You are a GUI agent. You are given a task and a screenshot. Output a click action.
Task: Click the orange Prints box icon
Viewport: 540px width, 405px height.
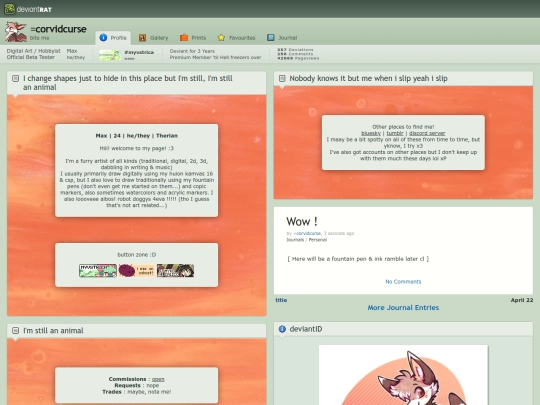pyautogui.click(x=184, y=38)
